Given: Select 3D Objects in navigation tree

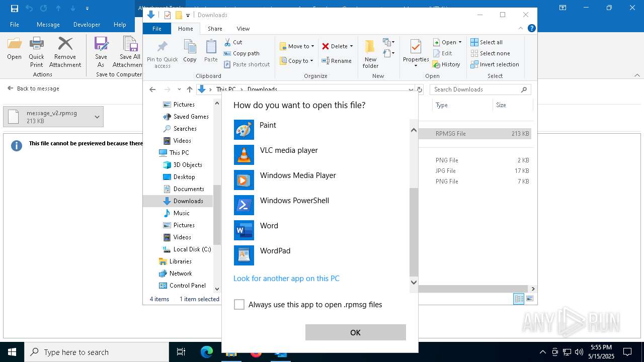Looking at the screenshot, I should 183,165.
